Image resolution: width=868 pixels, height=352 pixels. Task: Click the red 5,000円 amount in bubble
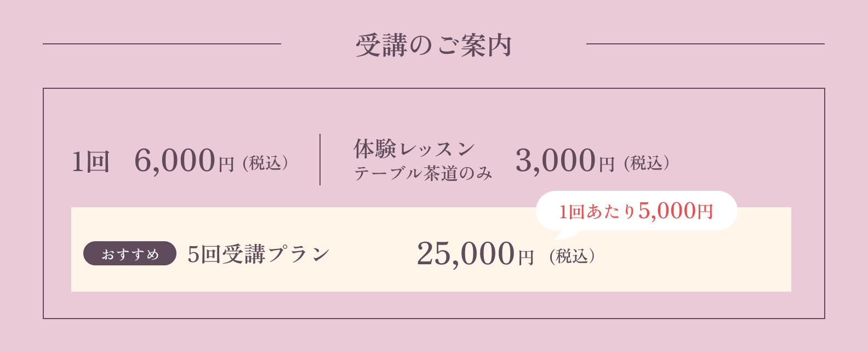click(676, 211)
